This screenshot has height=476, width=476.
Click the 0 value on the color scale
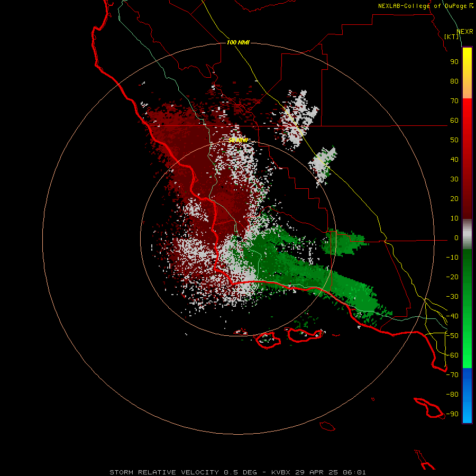(456, 238)
